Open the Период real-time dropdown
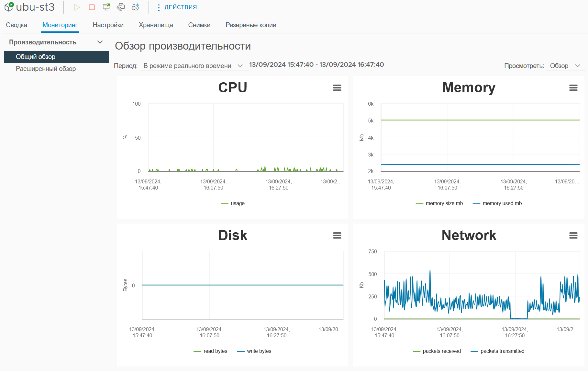The height and width of the screenshot is (371, 588). pos(194,66)
